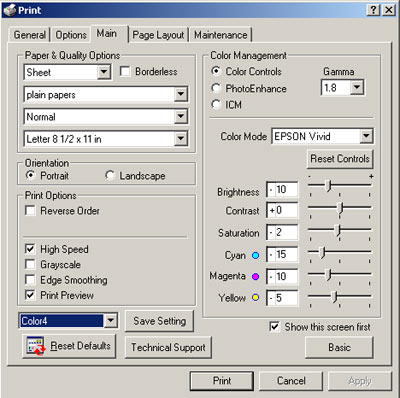Viewport: 400px width, 398px height.
Task: Expand the Color Mode EPSON Vivid dropdown
Action: (x=366, y=136)
